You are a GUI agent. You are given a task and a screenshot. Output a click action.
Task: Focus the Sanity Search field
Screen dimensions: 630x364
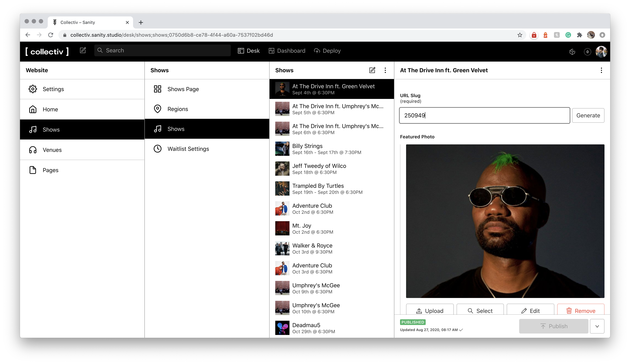coord(162,51)
